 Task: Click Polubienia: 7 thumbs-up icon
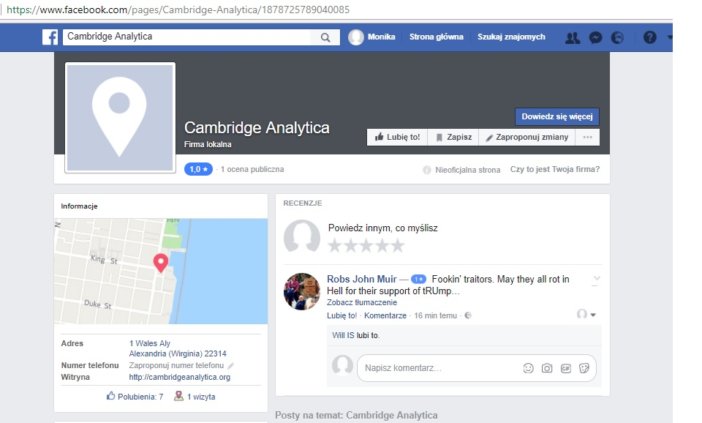[111, 396]
